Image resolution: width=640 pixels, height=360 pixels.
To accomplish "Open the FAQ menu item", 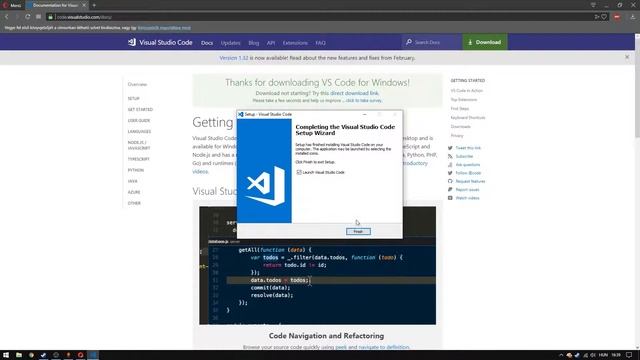I will click(x=320, y=43).
